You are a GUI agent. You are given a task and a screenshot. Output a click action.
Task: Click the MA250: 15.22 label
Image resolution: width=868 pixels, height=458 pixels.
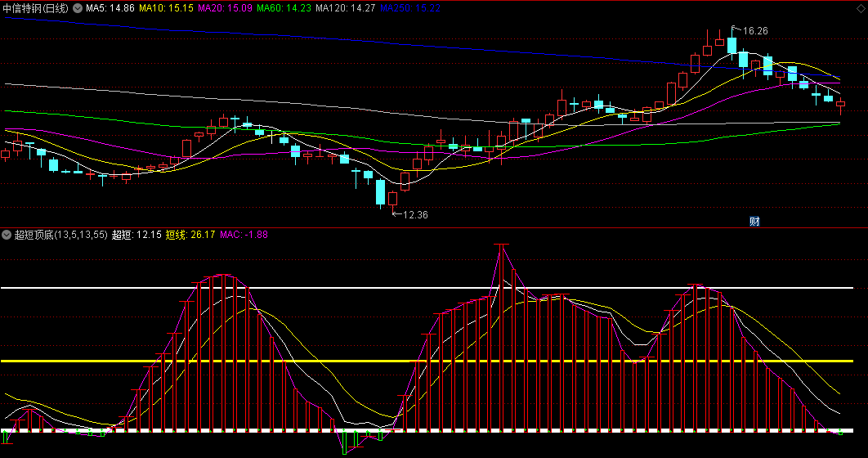click(x=410, y=8)
